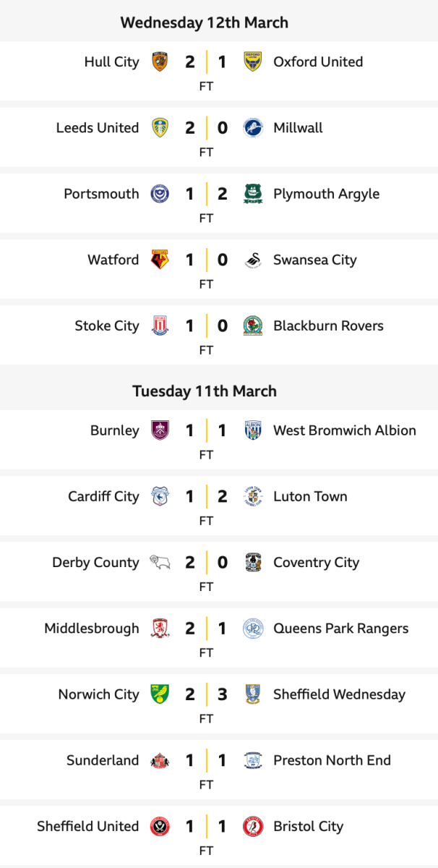Click the Derby County ram badge
The width and height of the screenshot is (438, 868).
tap(160, 562)
